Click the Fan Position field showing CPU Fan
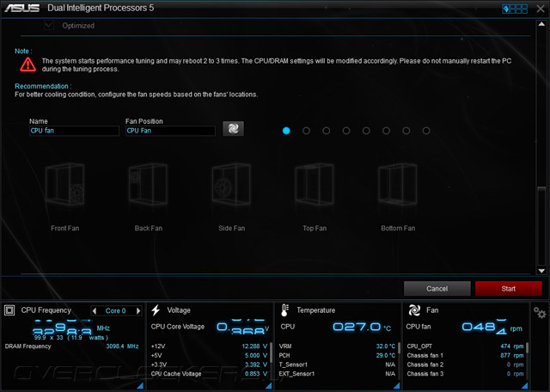The image size is (550, 392). [170, 131]
